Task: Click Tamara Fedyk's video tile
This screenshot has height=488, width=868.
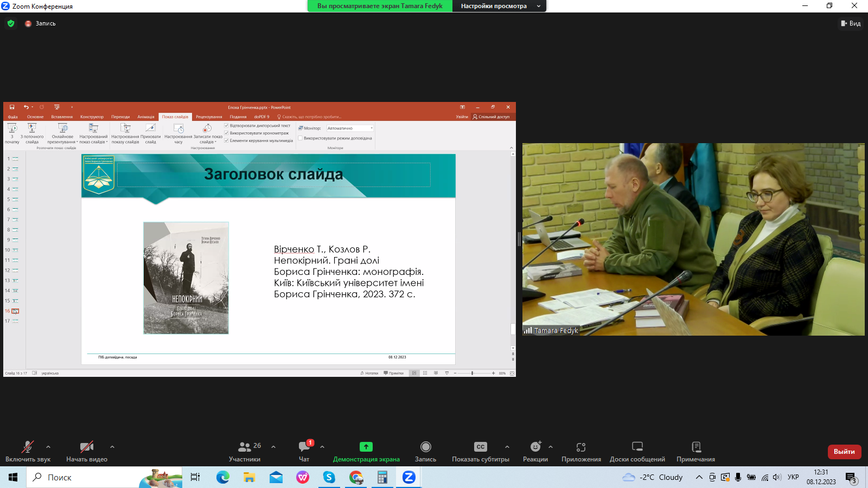Action: (693, 239)
